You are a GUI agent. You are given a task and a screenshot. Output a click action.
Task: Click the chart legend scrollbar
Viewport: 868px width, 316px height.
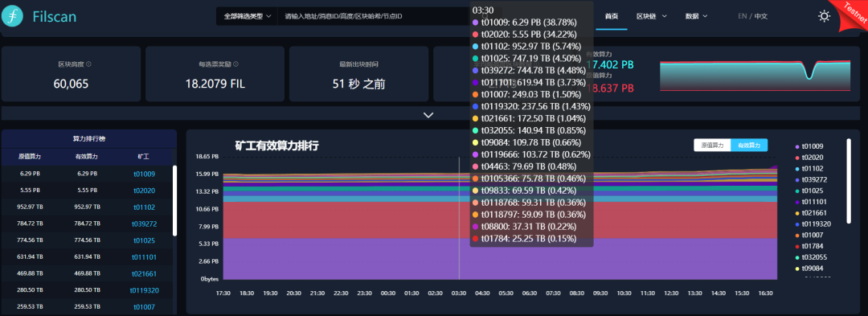pyautogui.click(x=849, y=181)
